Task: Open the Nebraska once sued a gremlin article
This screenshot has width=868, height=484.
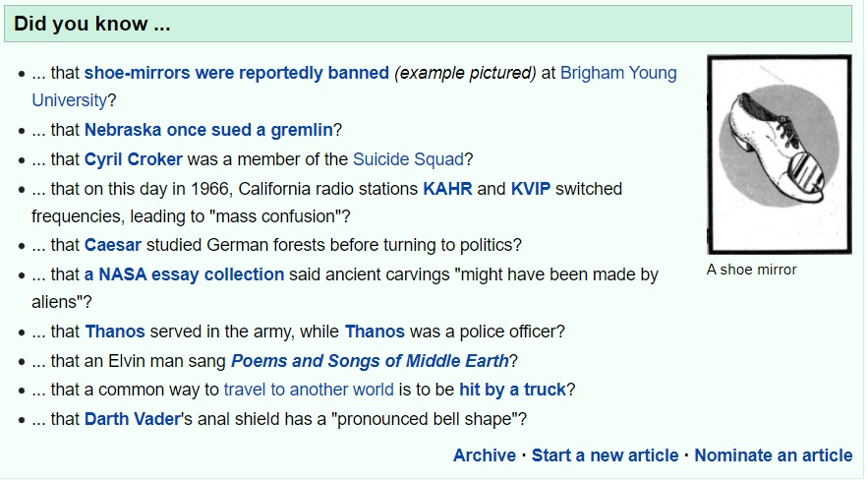Action: [x=208, y=130]
